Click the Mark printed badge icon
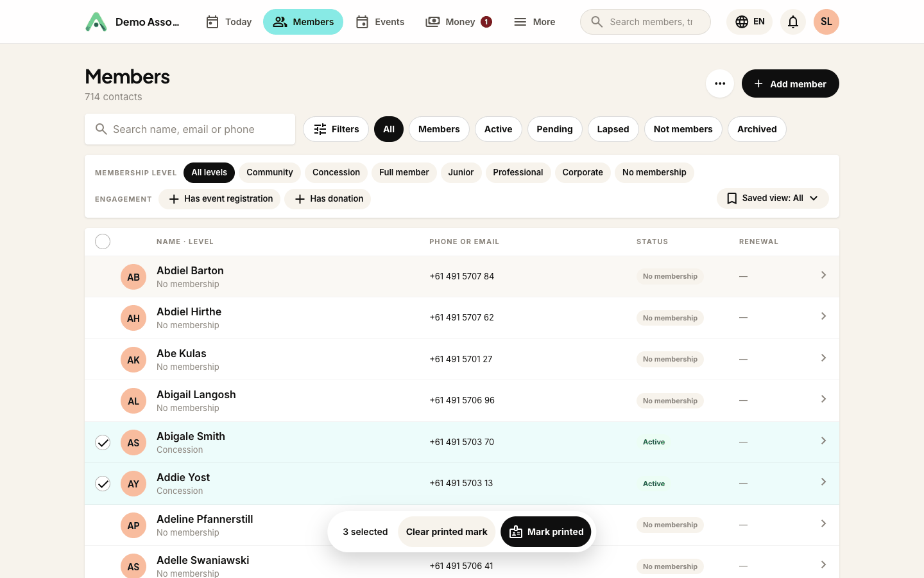 click(x=516, y=532)
